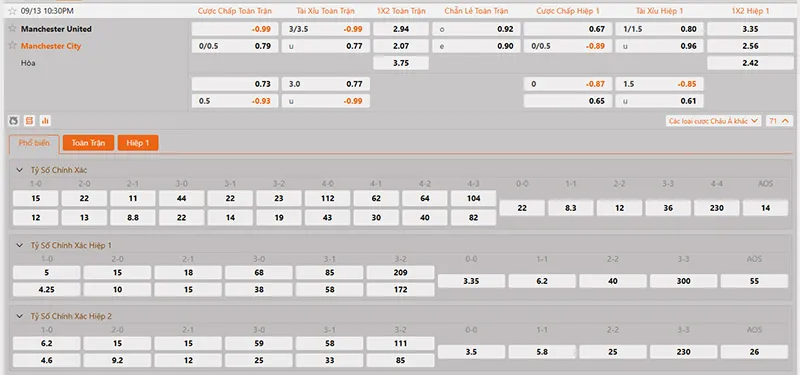Screen dimensions: 800x375
Task: Pick full match 4-3 away odds 82
Action: click(473, 218)
